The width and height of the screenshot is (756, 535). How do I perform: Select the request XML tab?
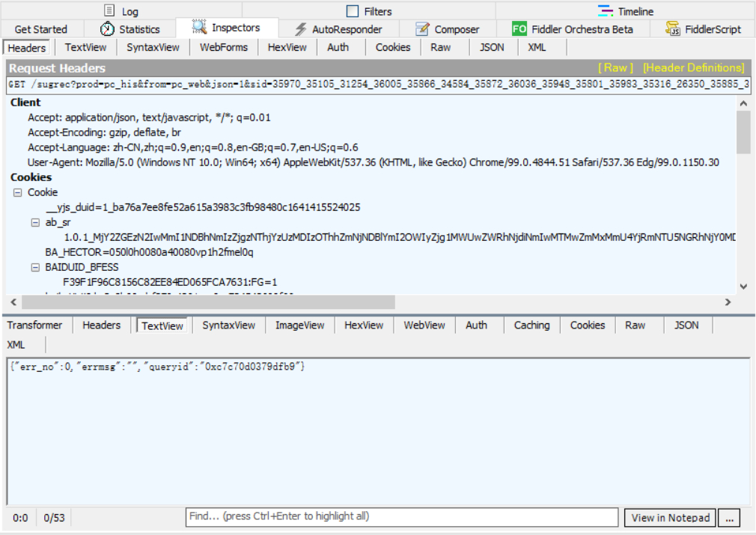pos(537,47)
